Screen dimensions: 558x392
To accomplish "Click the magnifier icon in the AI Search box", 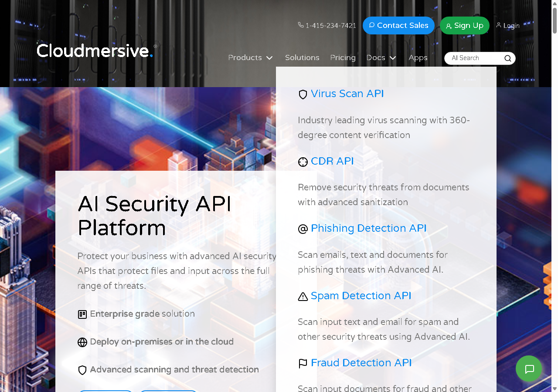I will (508, 58).
